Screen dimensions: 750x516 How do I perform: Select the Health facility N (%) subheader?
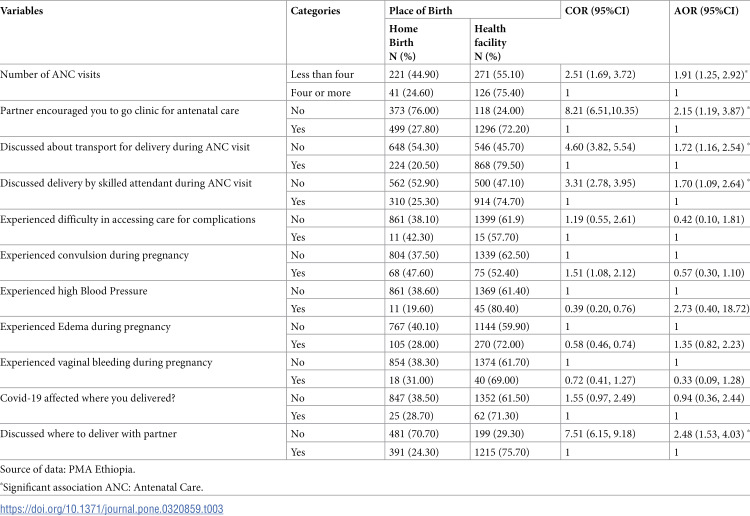[x=490, y=43]
